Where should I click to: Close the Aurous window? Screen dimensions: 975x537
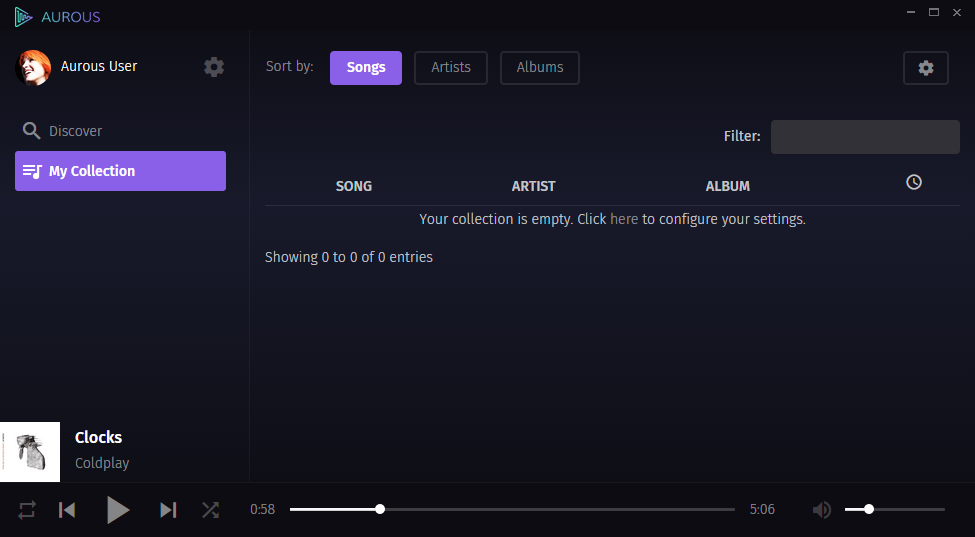click(x=957, y=12)
